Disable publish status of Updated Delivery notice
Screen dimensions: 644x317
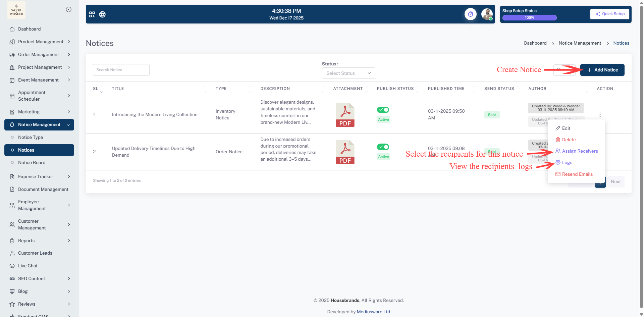[x=383, y=147]
